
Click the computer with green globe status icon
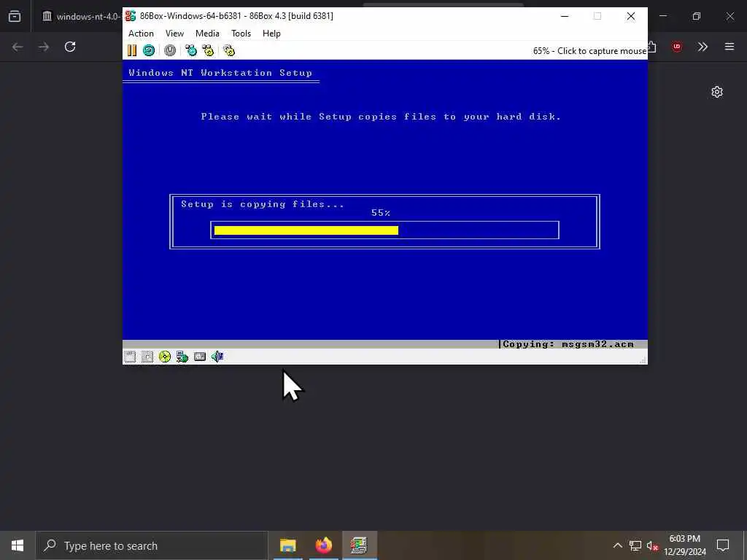(182, 357)
